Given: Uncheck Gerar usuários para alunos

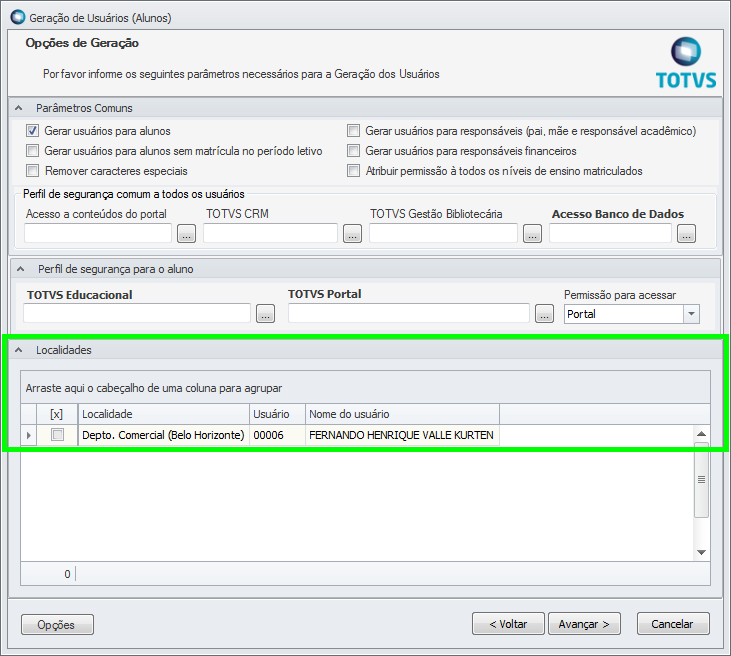Looking at the screenshot, I should coord(32,131).
